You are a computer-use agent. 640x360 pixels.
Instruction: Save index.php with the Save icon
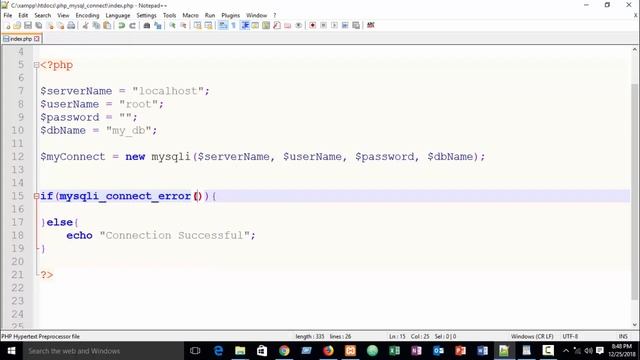click(28, 26)
